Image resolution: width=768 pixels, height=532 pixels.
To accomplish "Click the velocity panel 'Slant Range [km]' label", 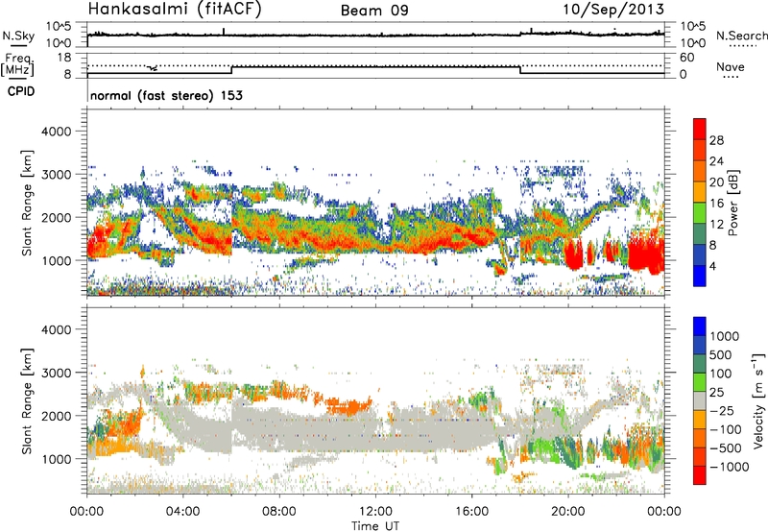I will click(27, 401).
